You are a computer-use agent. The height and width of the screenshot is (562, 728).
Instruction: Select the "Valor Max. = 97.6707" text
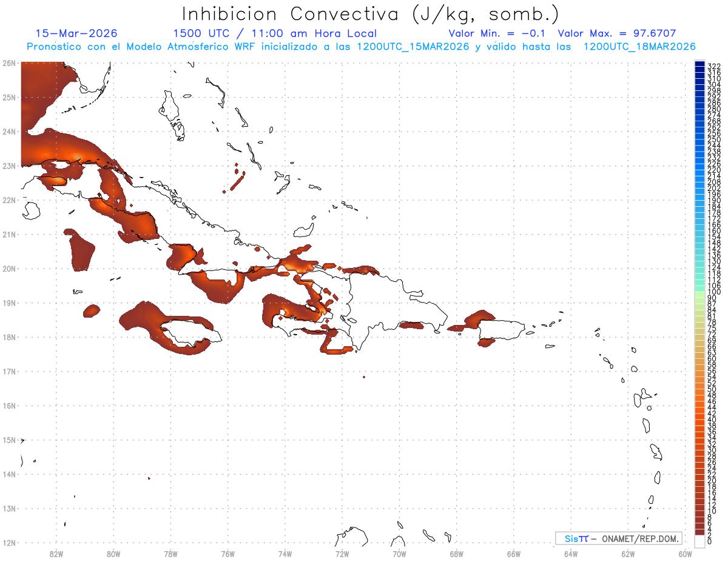pyautogui.click(x=617, y=33)
